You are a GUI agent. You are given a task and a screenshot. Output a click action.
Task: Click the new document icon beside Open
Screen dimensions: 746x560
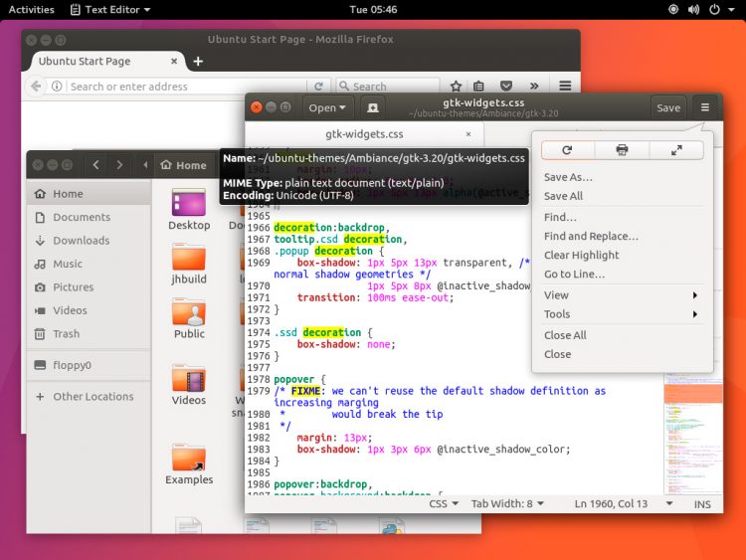373,107
